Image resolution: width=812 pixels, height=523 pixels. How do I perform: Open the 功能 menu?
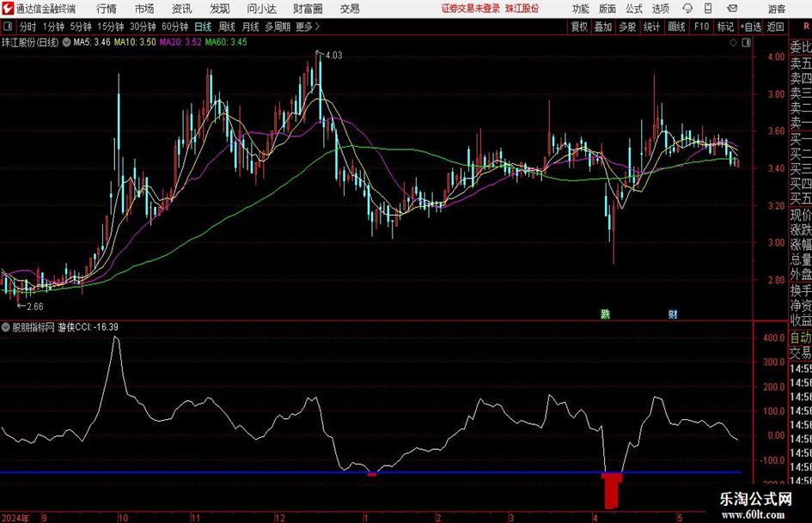581,9
